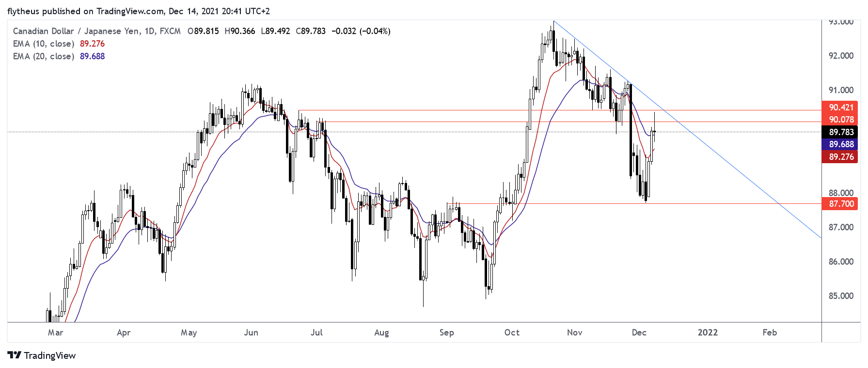Click the 2022 label on time axis
The image size is (868, 368).
(708, 333)
